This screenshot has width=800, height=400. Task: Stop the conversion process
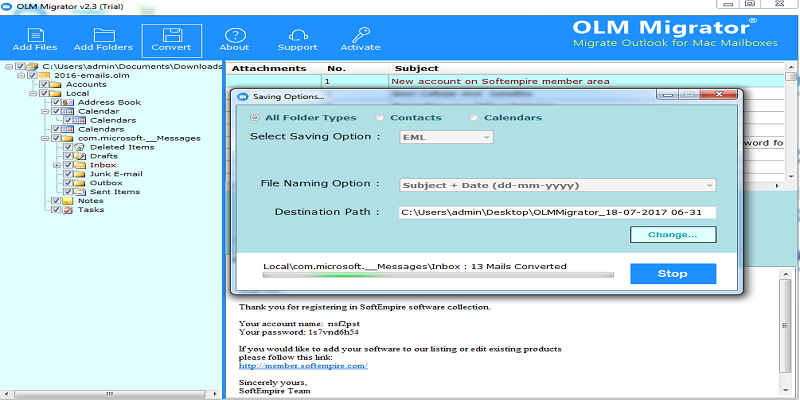point(673,273)
